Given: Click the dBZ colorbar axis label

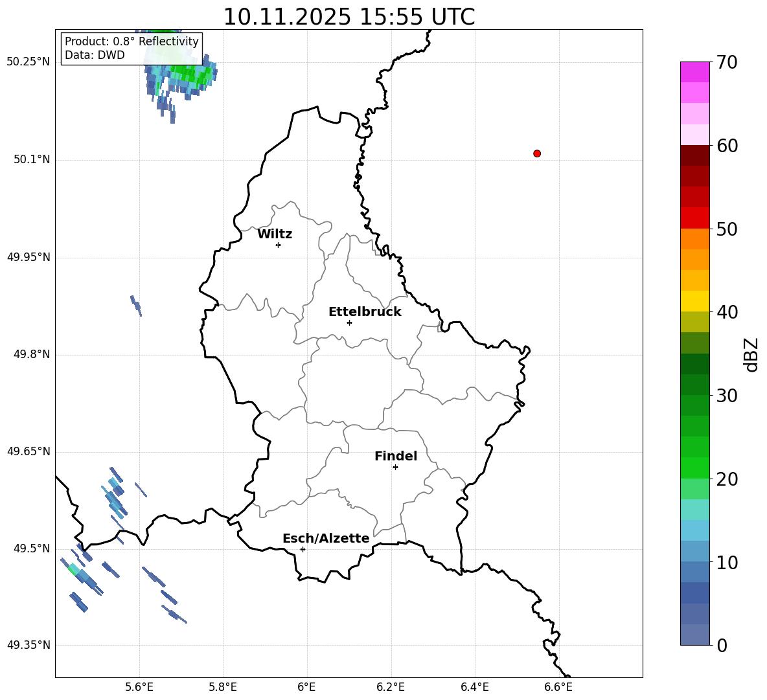Looking at the screenshot, I should [751, 354].
